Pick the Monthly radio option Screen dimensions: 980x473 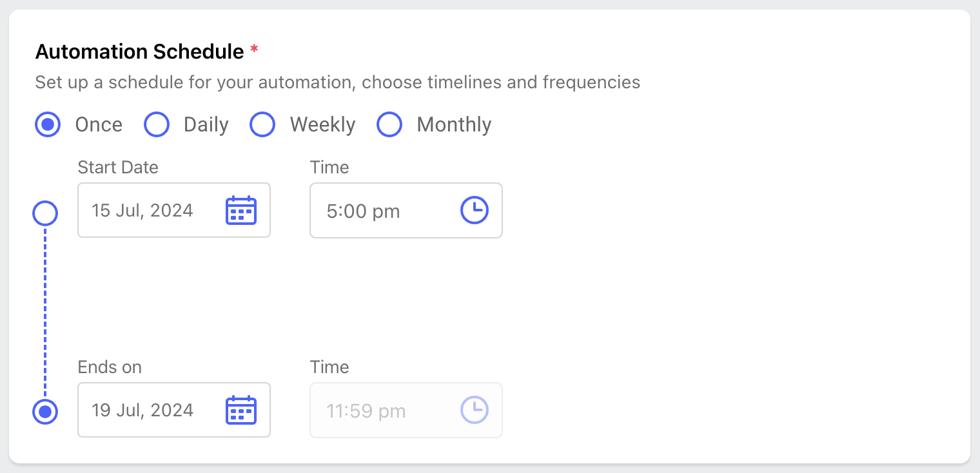tap(389, 124)
